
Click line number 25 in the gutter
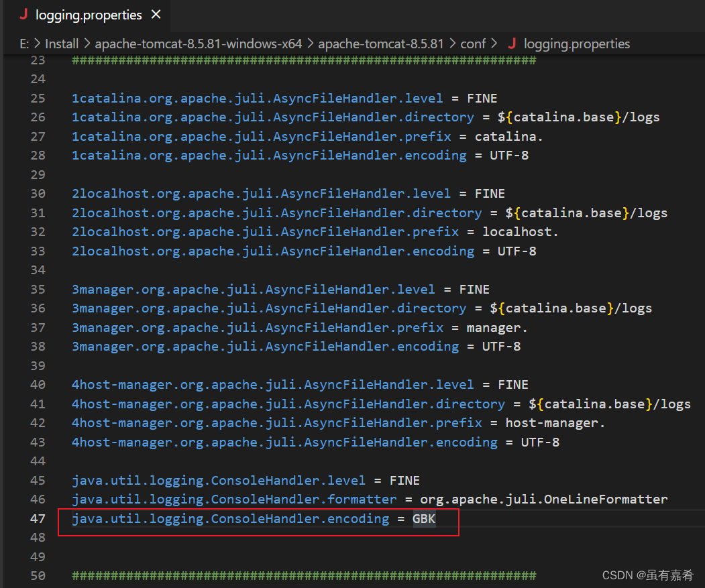coord(38,99)
